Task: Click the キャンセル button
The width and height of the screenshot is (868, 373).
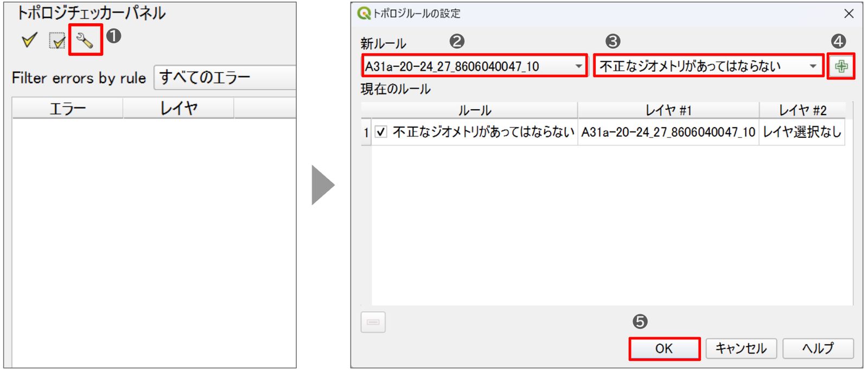Action: [741, 349]
